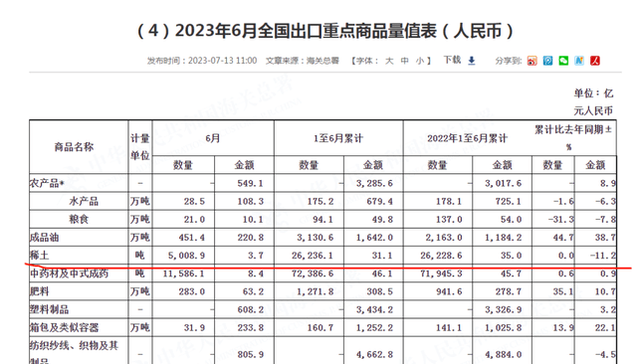Share via the light-blue N icon

[579, 61]
